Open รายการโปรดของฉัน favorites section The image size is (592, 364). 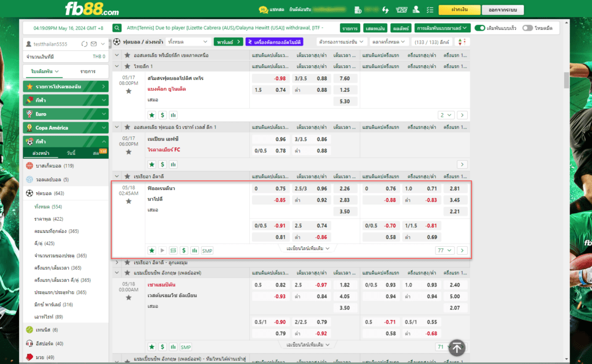tap(66, 87)
